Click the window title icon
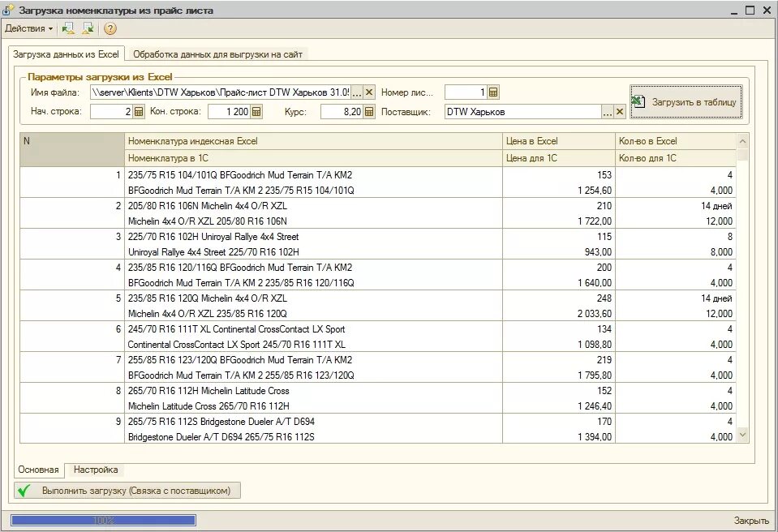The image size is (778, 532). [x=8, y=10]
